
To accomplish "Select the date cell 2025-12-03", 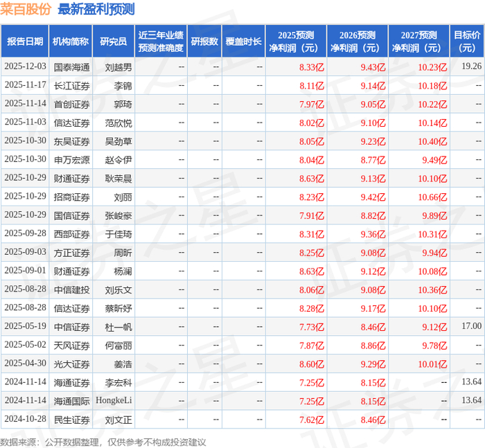I will point(25,66).
